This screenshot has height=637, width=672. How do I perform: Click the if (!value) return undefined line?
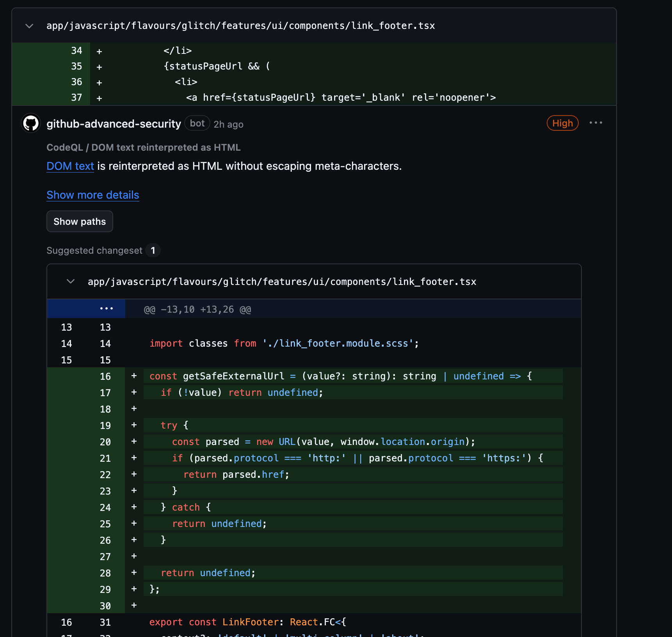click(x=242, y=393)
